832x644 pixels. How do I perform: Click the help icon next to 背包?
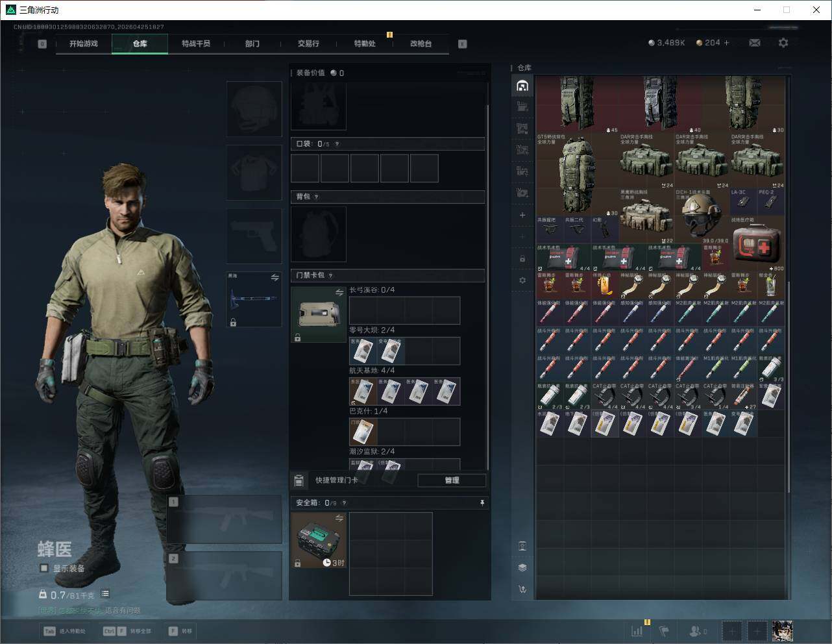pos(317,197)
